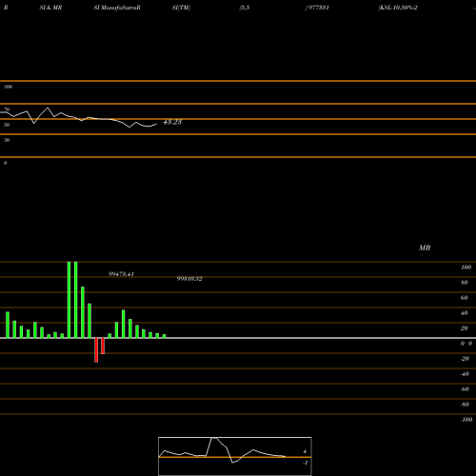Click the MR axis label -60
The width and height of the screenshot is (476, 476).
[465, 389]
